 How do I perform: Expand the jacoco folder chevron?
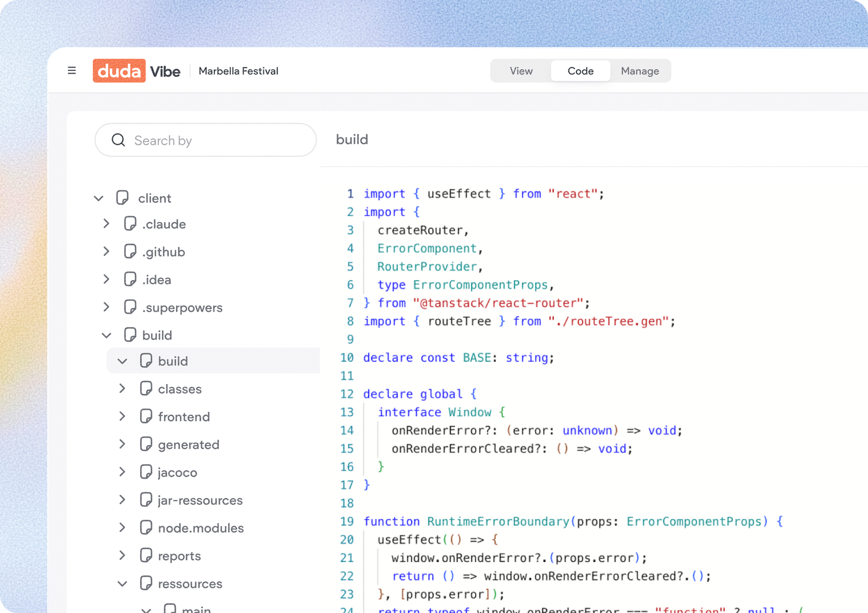click(x=122, y=472)
